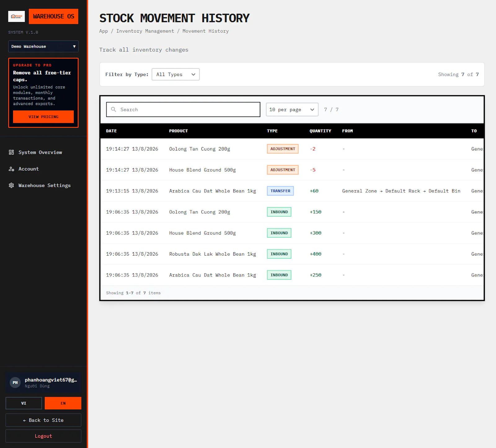Click 19:13:15 13/8/2026 date cell
496x448 pixels.
132,191
